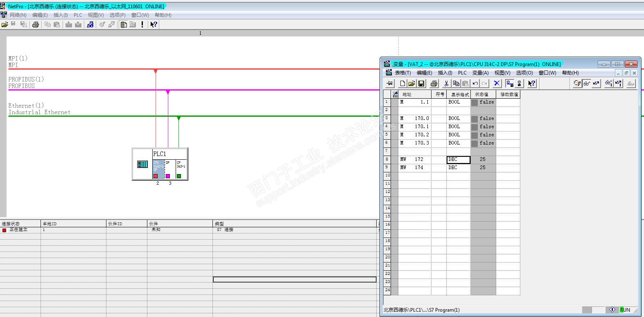Select the PROFIBUS(1) network label

point(26,79)
